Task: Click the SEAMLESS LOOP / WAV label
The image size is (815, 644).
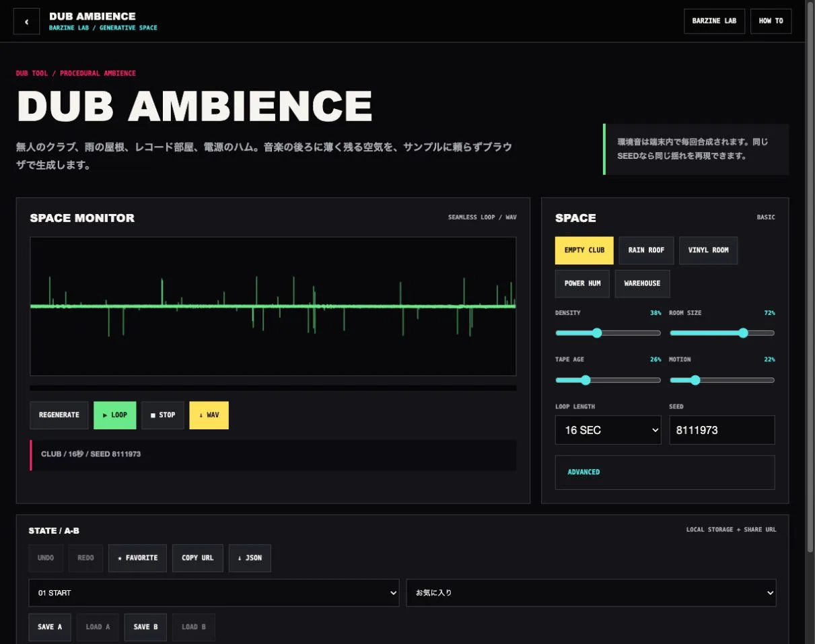Action: tap(483, 217)
